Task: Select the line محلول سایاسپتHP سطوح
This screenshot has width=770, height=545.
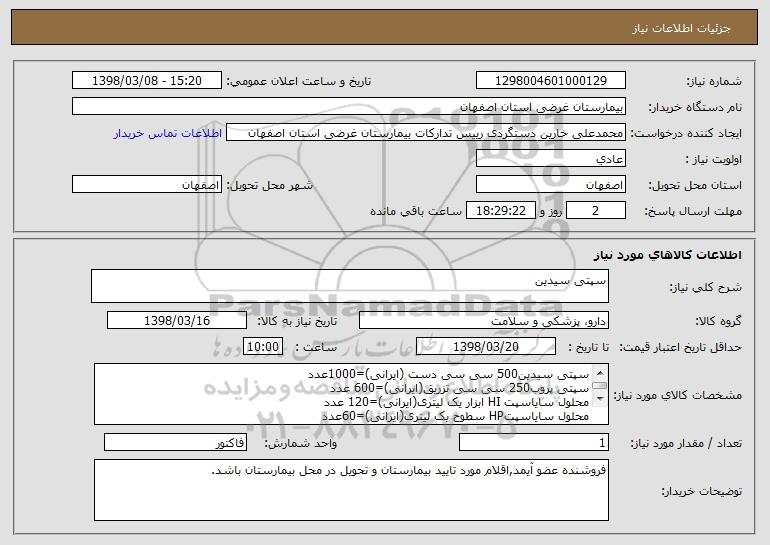Action: (x=455, y=416)
